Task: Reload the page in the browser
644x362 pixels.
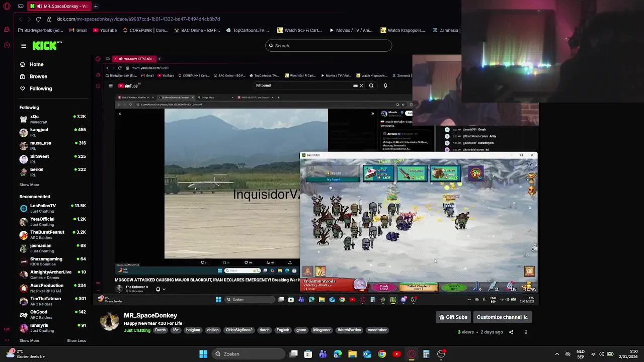Action: coord(38,19)
